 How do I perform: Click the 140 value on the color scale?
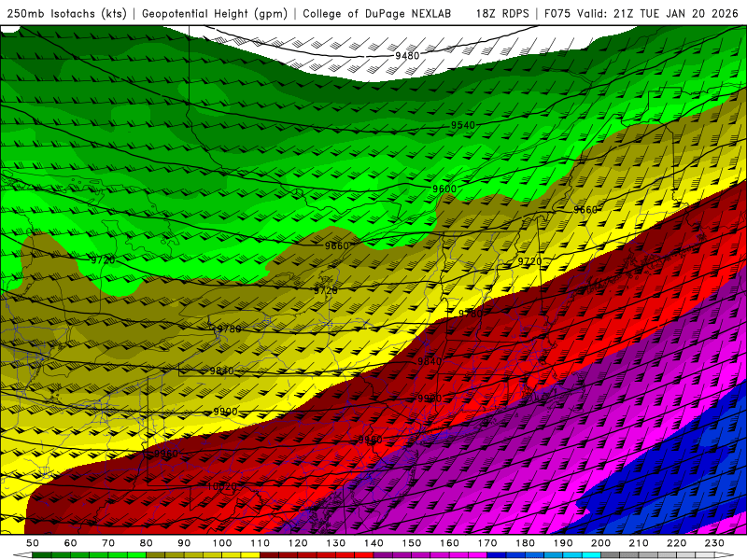(x=373, y=543)
